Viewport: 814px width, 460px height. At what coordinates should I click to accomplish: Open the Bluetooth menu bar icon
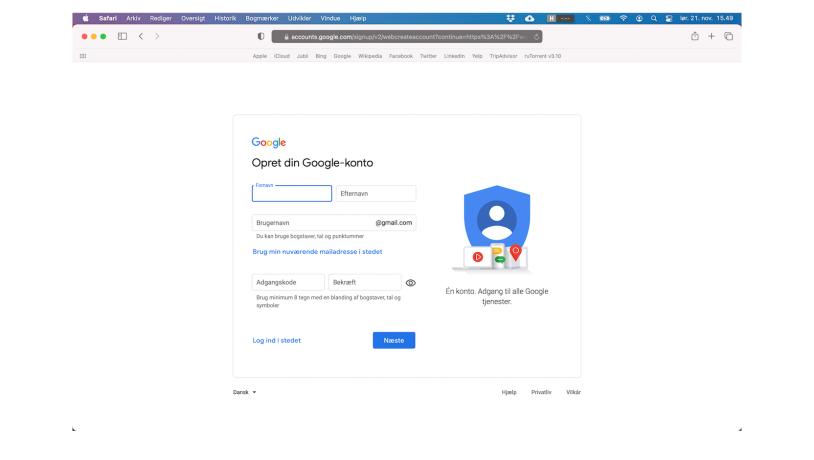[588, 18]
